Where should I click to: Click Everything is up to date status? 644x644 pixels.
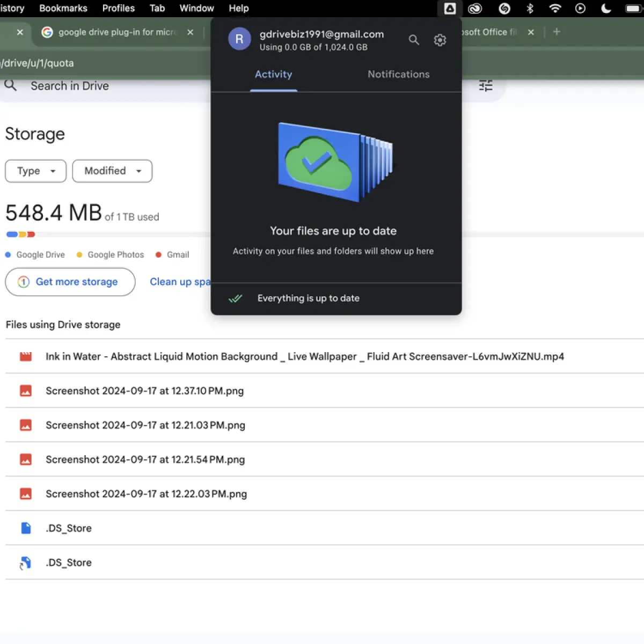click(x=309, y=298)
